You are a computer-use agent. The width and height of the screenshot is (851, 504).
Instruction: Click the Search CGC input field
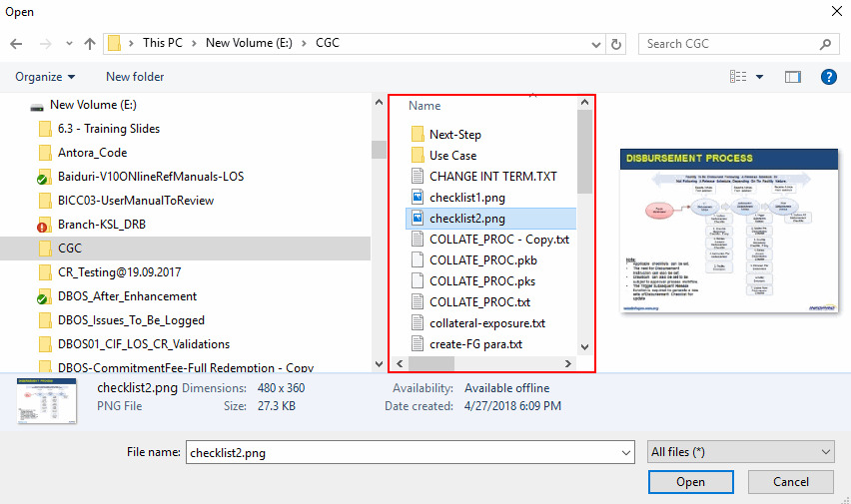727,44
